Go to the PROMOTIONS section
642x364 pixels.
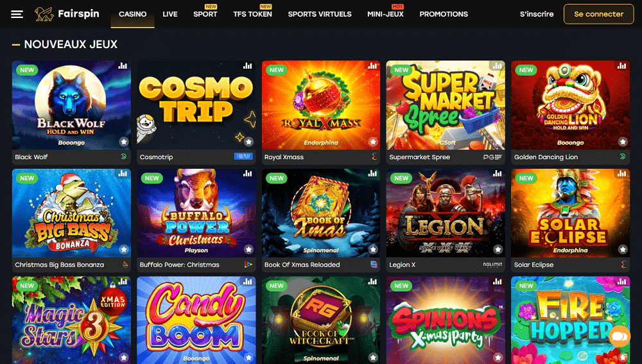click(x=444, y=14)
